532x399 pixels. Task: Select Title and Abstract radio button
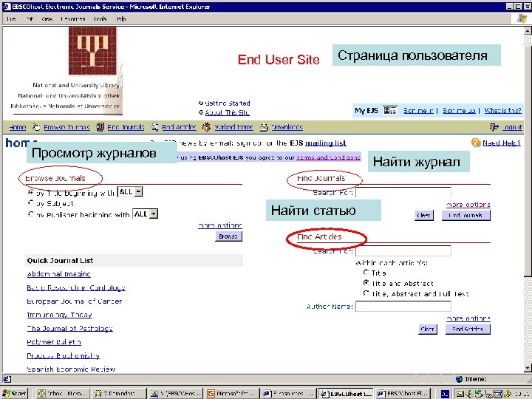tap(366, 282)
